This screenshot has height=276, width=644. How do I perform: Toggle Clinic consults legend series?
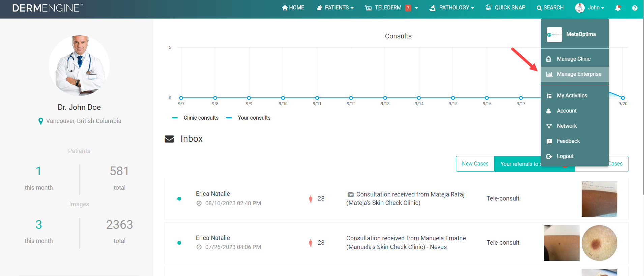(195, 118)
